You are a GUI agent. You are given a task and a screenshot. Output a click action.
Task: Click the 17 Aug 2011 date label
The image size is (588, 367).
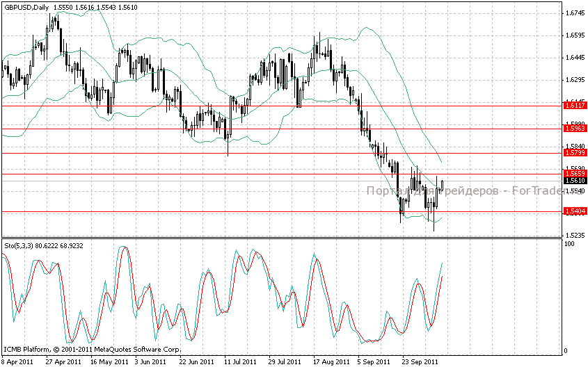330,361
